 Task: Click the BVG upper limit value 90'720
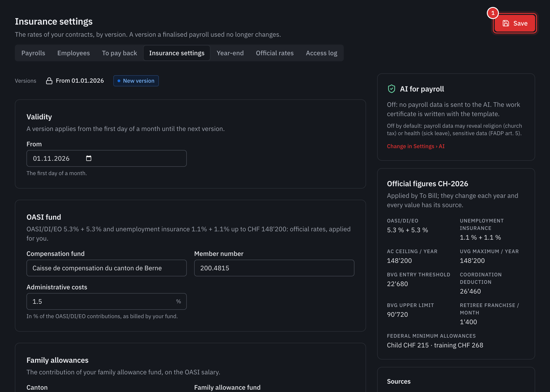(x=397, y=314)
